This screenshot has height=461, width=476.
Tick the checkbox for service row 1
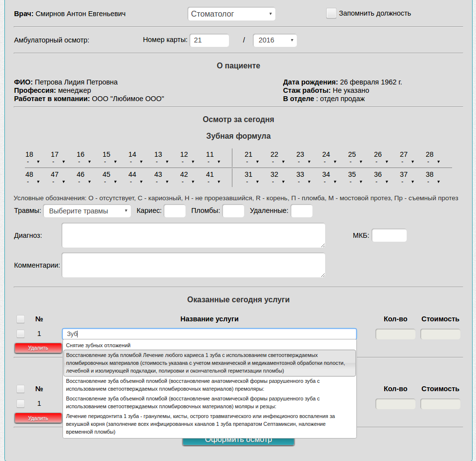pyautogui.click(x=21, y=334)
